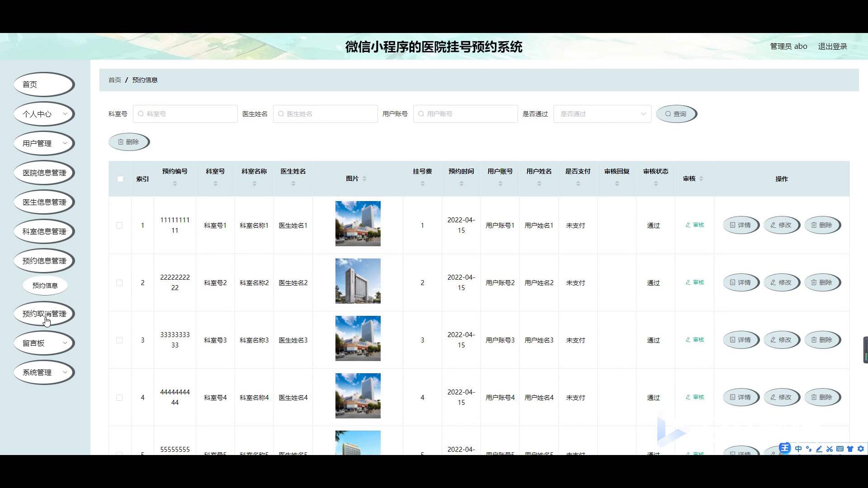Open 预约取消管理 sidebar menu

(44, 314)
